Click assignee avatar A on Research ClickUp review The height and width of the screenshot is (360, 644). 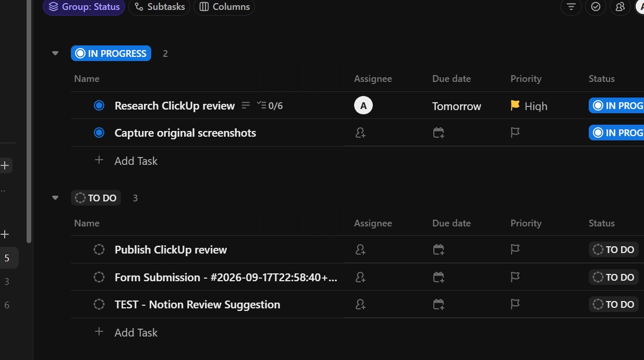pyautogui.click(x=363, y=105)
